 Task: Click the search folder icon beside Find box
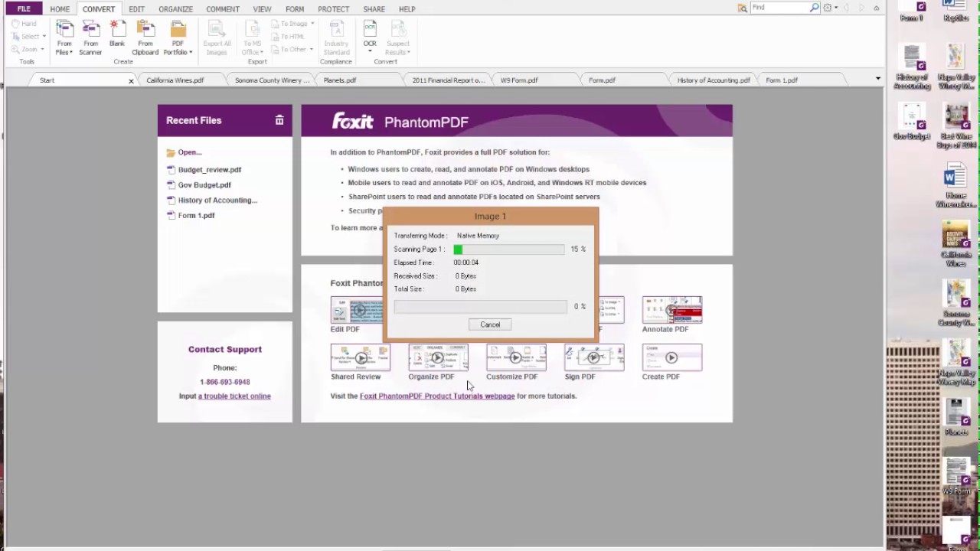pos(742,8)
